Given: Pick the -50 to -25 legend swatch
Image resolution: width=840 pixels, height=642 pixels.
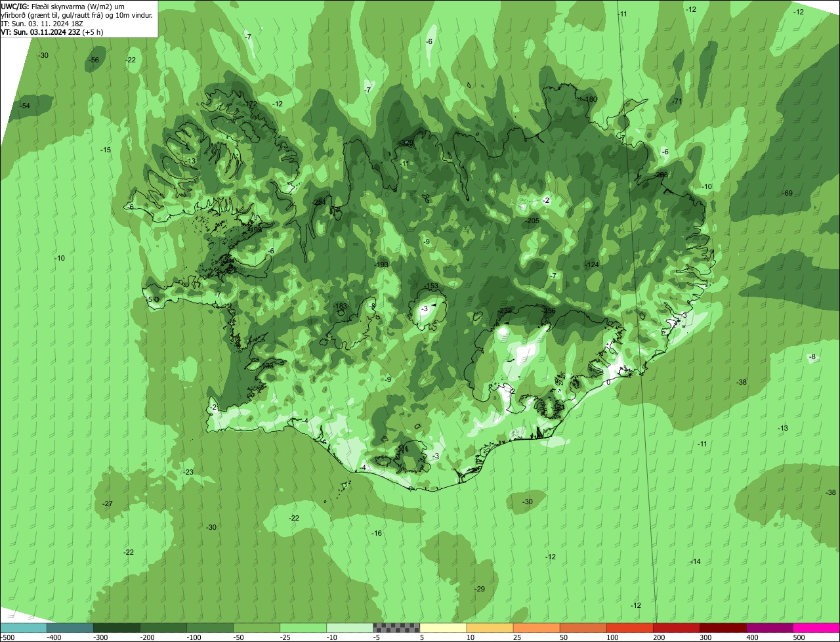Looking at the screenshot, I should coord(257,628).
